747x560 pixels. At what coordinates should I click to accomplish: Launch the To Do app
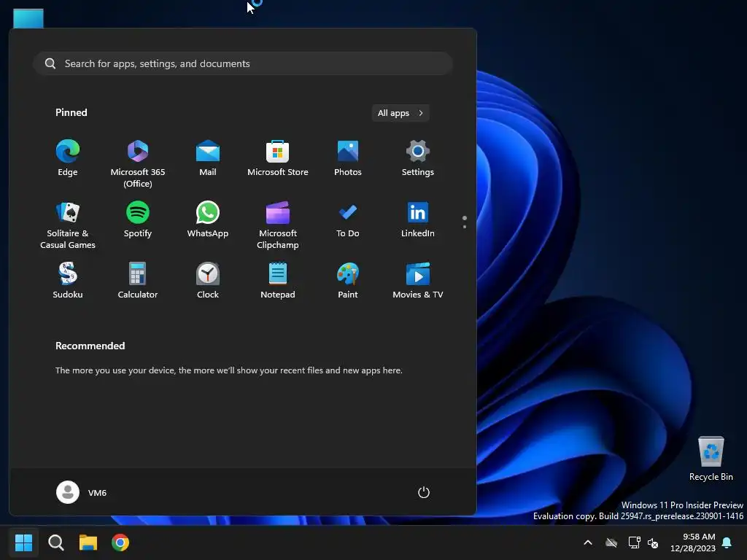[348, 219]
